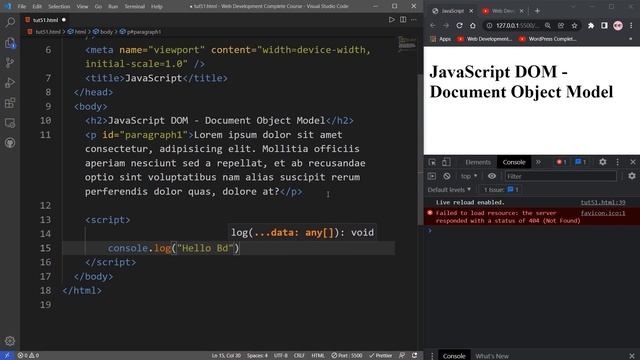640x360 pixels.
Task: Open the Chrome three-dot menu
Action: pyautogui.click(x=631, y=25)
